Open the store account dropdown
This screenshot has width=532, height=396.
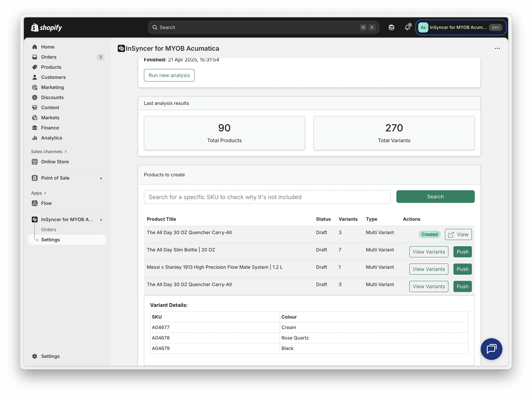tap(461, 28)
